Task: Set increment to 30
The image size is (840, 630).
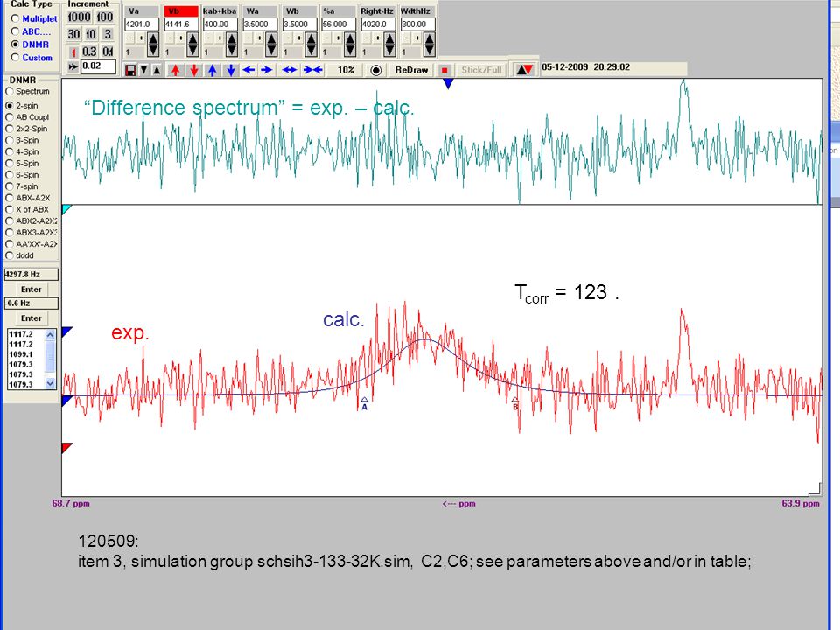Action: point(73,34)
